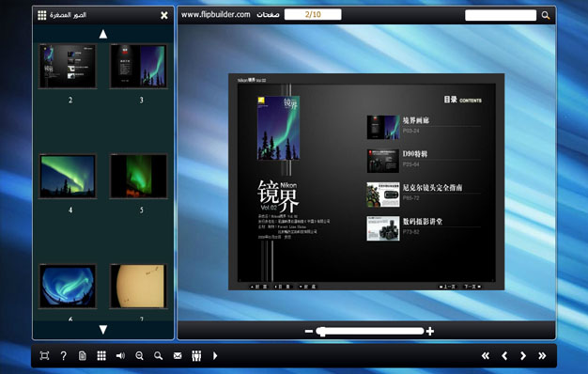The width and height of the screenshot is (588, 374).
Task: Click the thumbnails panel grid header icon
Action: (42, 15)
